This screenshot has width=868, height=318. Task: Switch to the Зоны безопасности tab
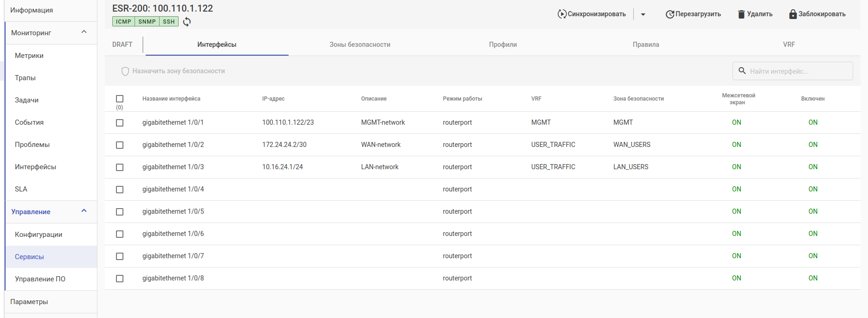[x=360, y=45]
